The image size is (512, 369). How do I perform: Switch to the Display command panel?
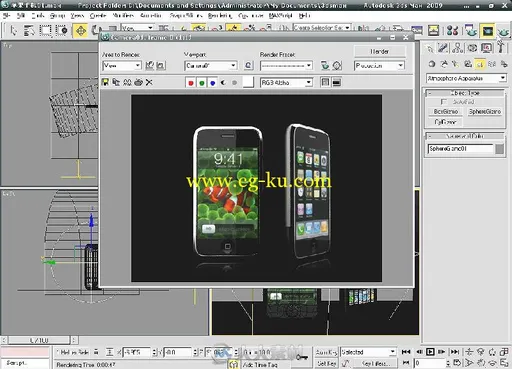486,48
